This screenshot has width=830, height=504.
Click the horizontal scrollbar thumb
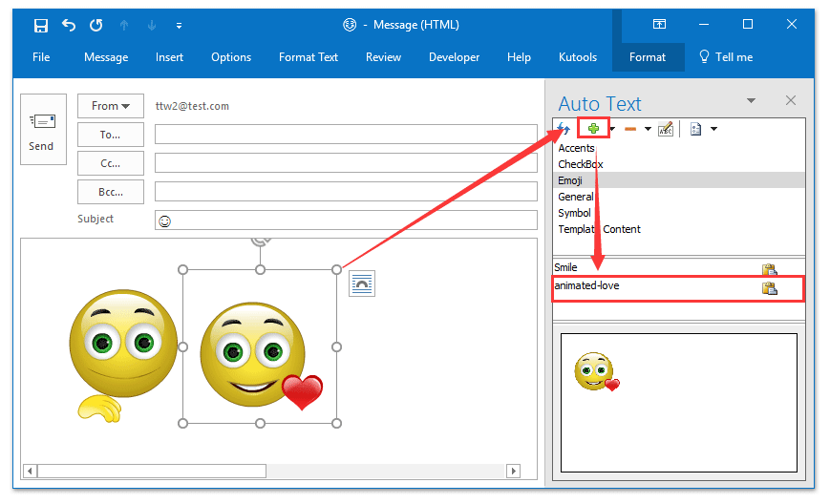click(x=152, y=471)
